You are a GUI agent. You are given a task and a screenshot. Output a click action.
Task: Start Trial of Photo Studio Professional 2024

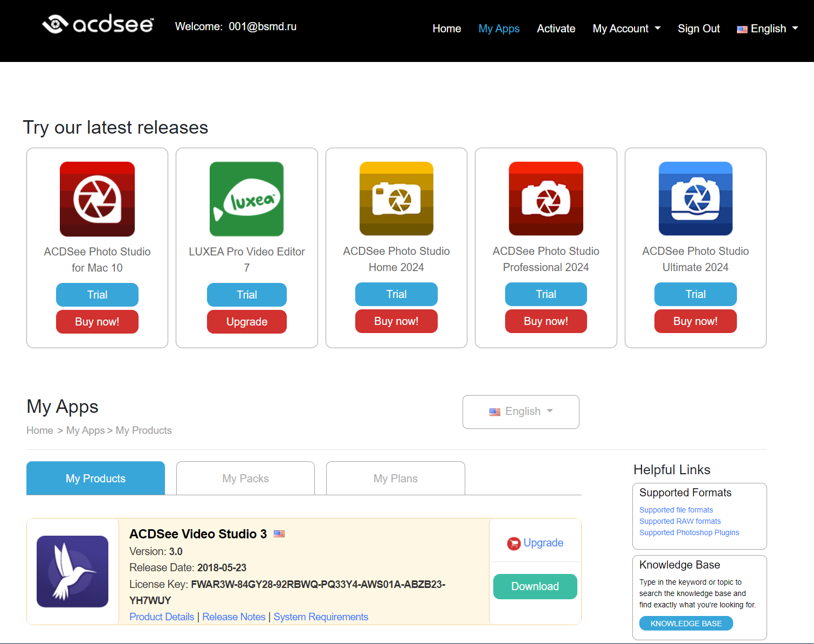(546, 294)
